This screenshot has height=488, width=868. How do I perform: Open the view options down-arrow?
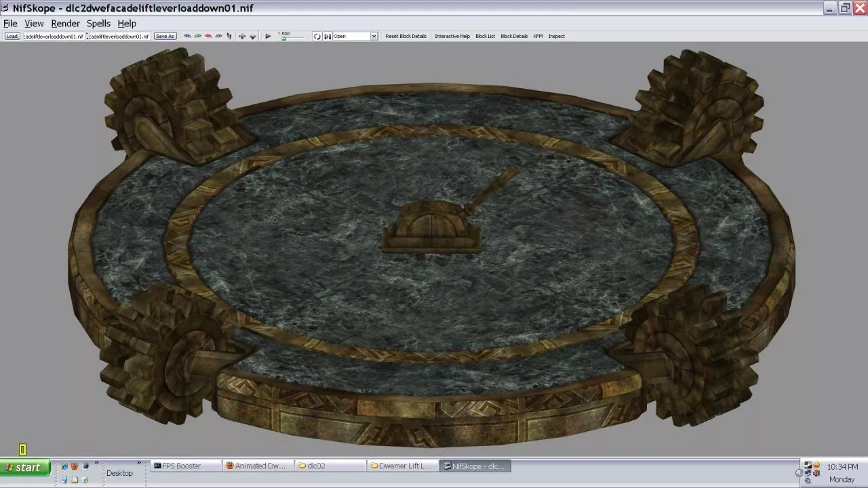pos(253,37)
